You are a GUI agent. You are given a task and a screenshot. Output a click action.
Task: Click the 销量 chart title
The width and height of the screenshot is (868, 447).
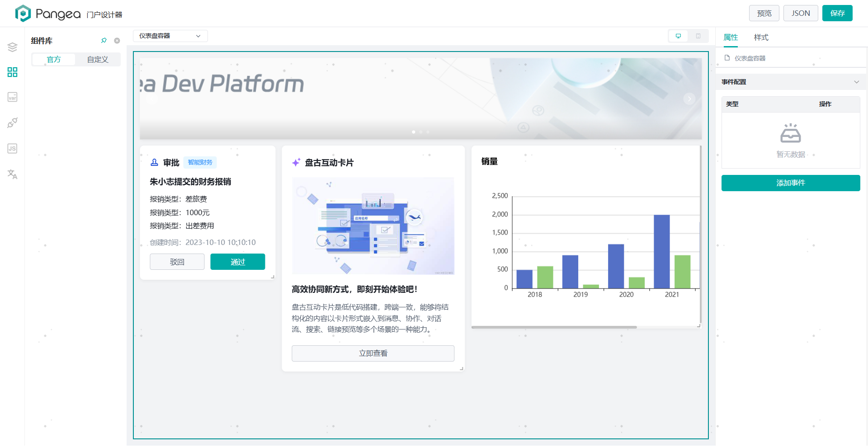[490, 161]
